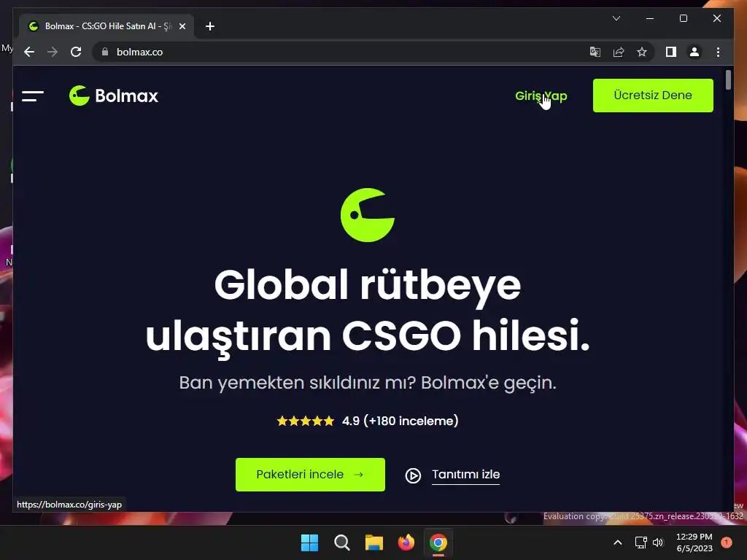Open the hamburger navigation menu
Image resolution: width=747 pixels, height=560 pixels.
coord(33,96)
